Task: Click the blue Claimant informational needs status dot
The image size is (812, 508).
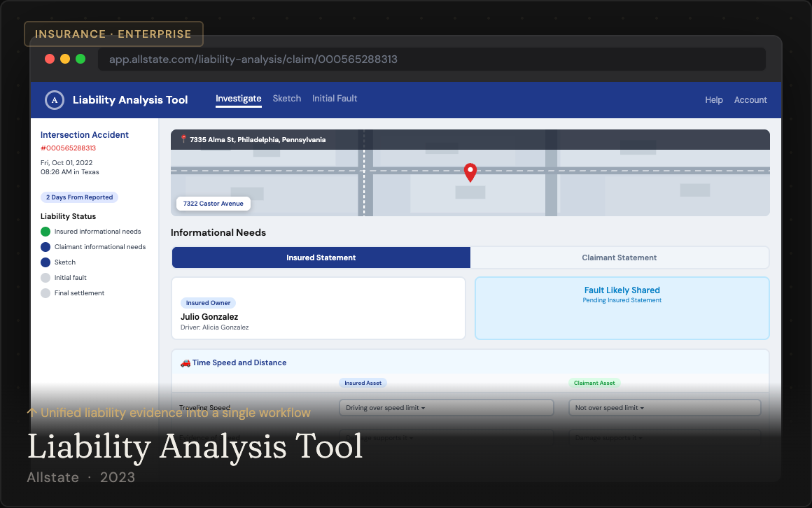Action: pos(45,247)
